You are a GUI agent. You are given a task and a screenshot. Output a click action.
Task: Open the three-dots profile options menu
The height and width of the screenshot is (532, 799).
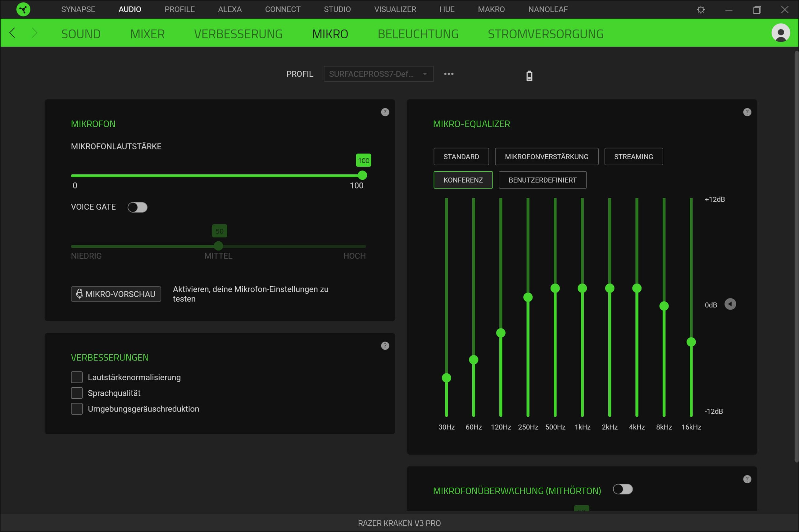pos(449,74)
